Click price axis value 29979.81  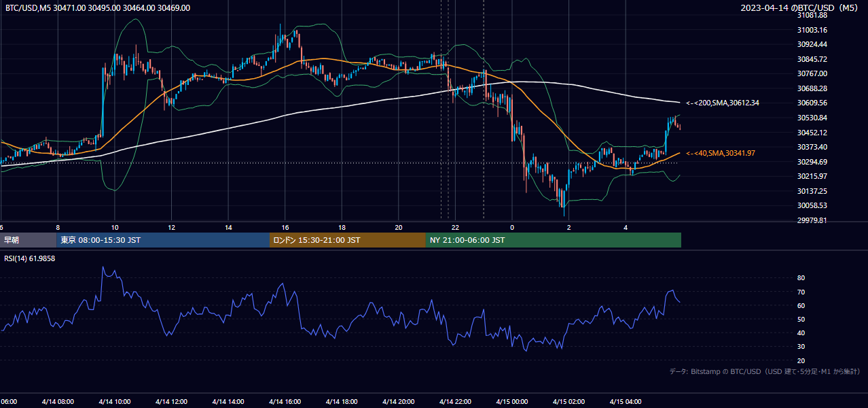pos(812,220)
